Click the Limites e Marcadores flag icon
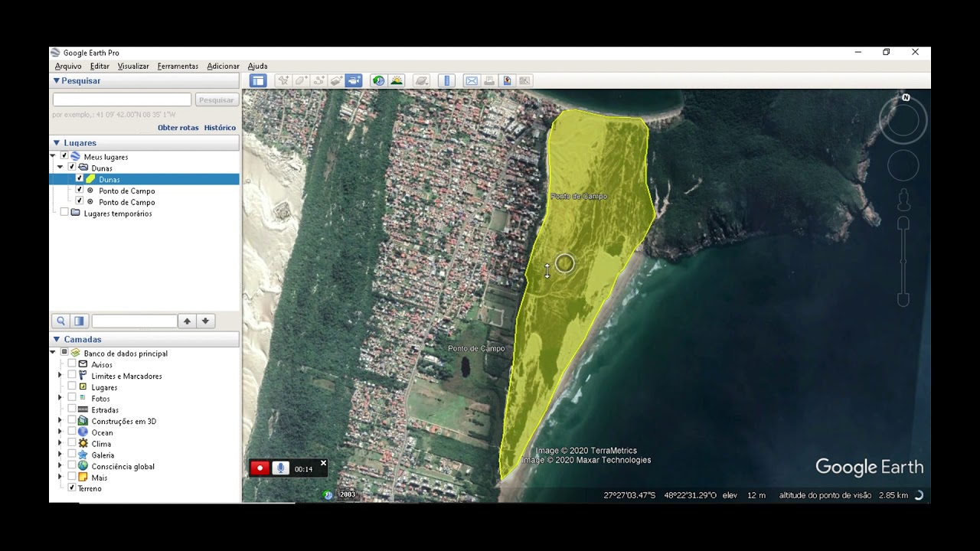Screen dimensions: 980x551 pyautogui.click(x=83, y=376)
